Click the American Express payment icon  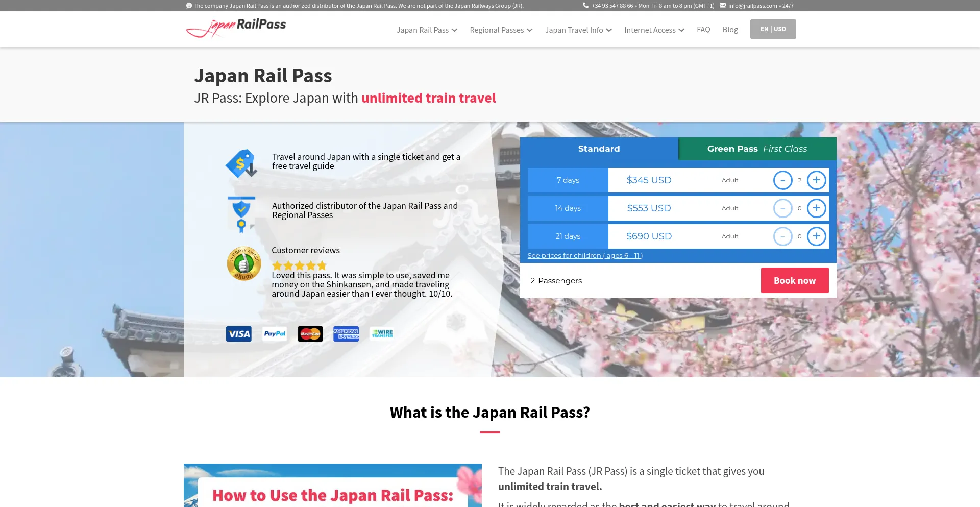click(x=346, y=334)
